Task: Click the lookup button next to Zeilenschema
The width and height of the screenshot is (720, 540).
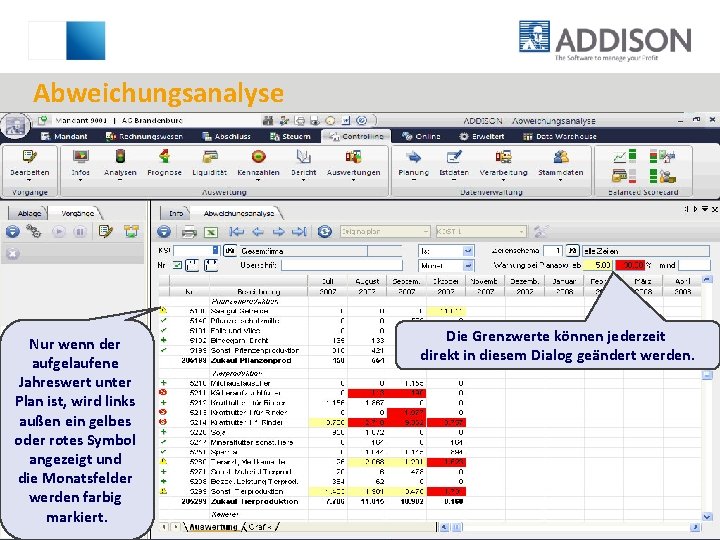Action: click(572, 251)
